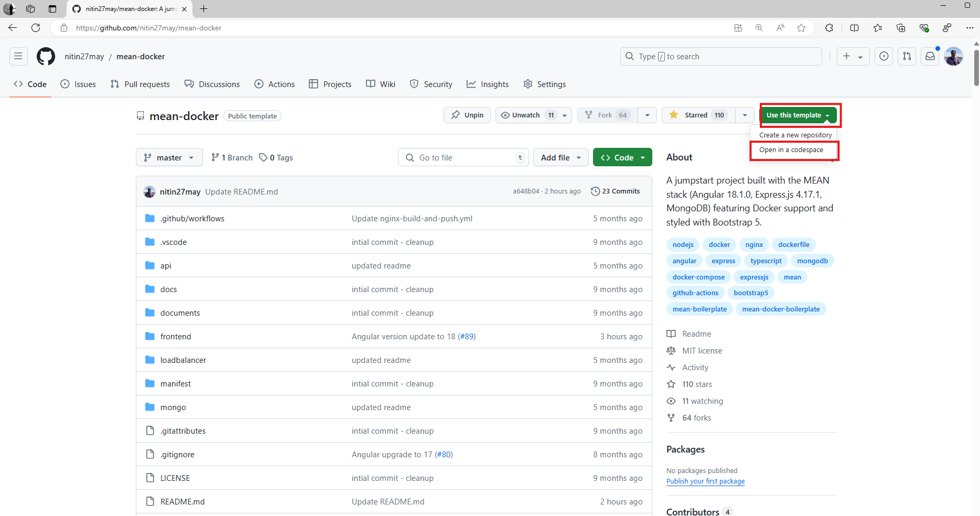Switch to the Discussions tab
This screenshot has height=516, width=980.
click(x=212, y=84)
